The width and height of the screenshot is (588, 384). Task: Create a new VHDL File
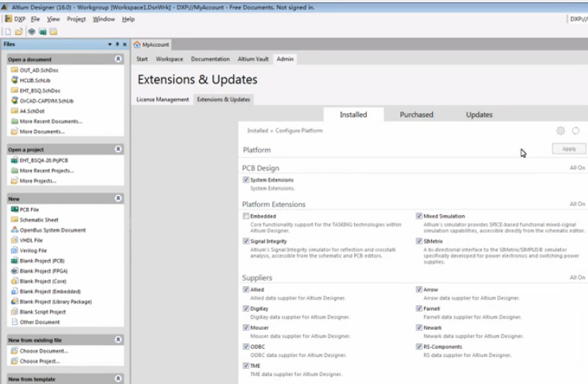[x=31, y=241]
